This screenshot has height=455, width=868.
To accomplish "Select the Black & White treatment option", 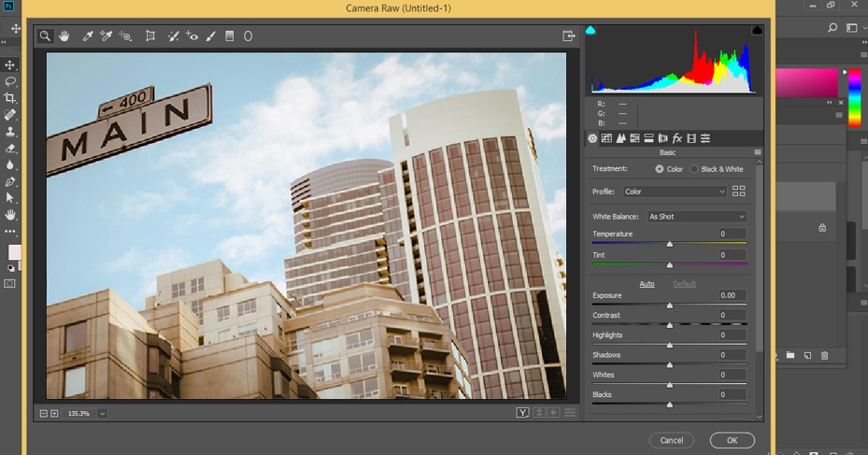I will coord(694,169).
